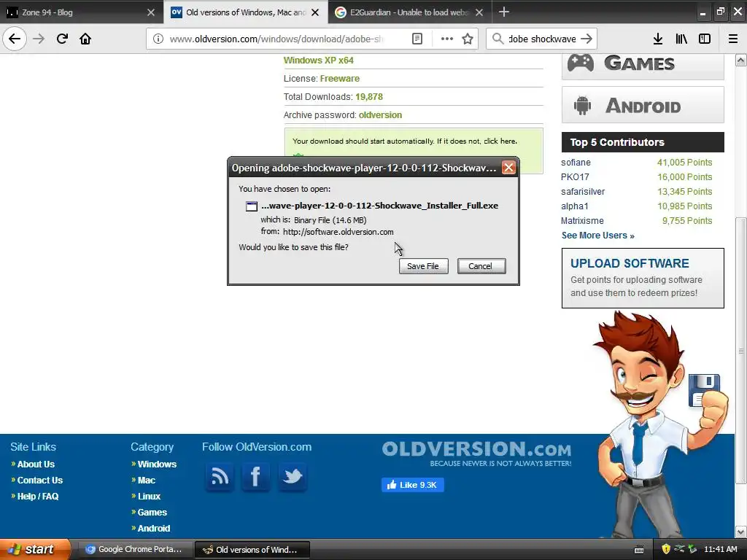
Task: Reload the current page
Action: click(62, 39)
